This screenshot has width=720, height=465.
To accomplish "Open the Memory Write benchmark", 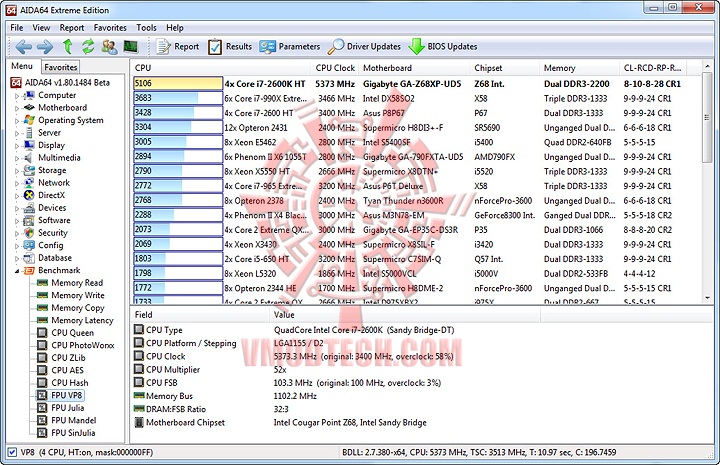I will tap(78, 295).
